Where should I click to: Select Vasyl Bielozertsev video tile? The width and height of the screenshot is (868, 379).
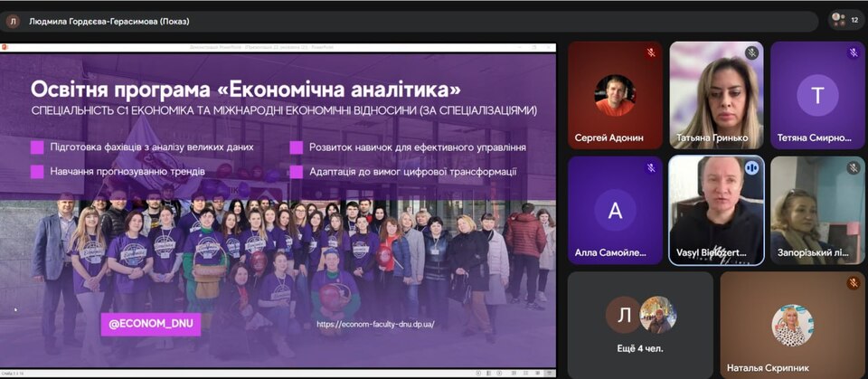tap(716, 210)
